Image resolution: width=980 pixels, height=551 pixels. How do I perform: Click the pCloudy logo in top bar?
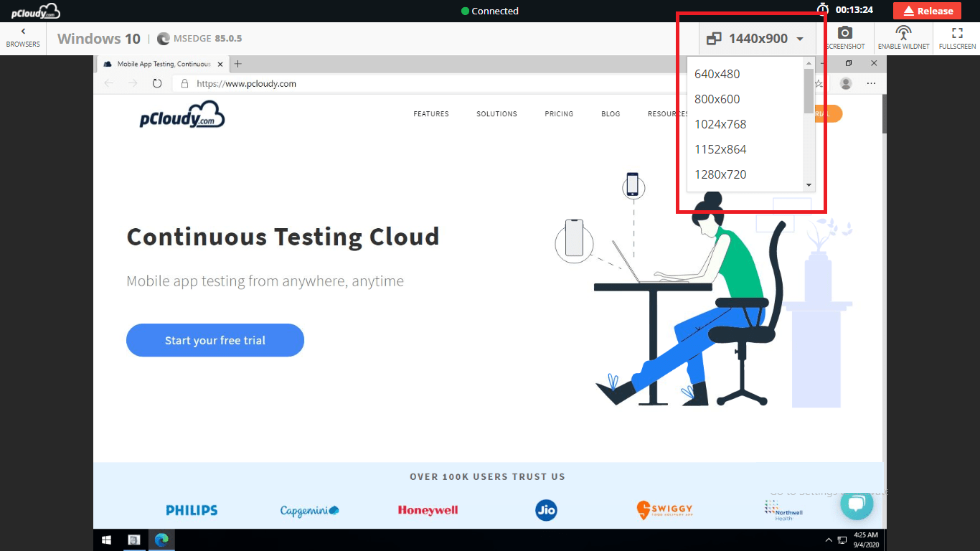[36, 11]
